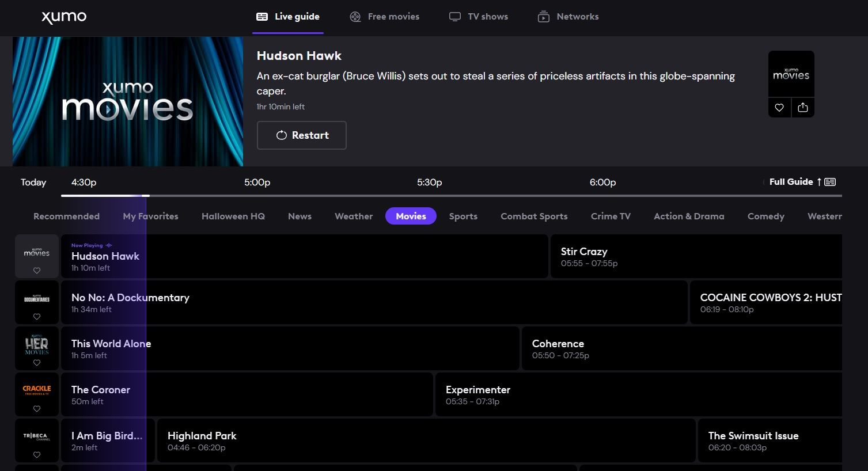Favorite the Xumo Movies channel in header
868x471 pixels.
pyautogui.click(x=779, y=108)
